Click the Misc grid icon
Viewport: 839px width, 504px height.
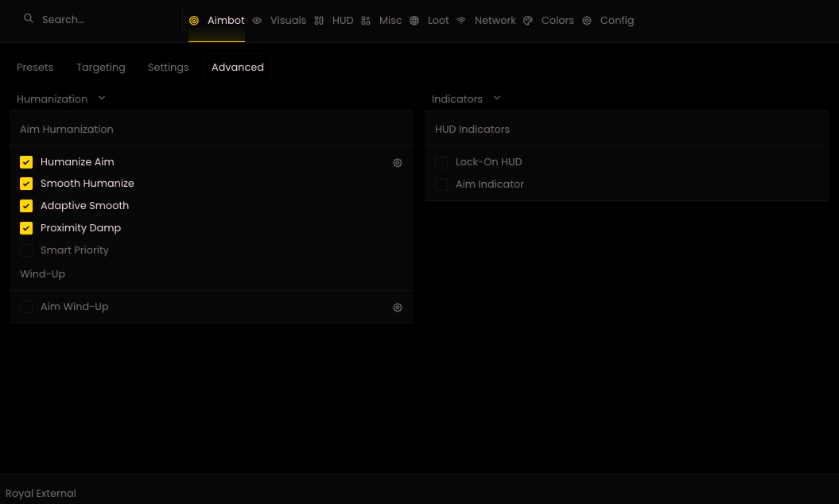366,21
